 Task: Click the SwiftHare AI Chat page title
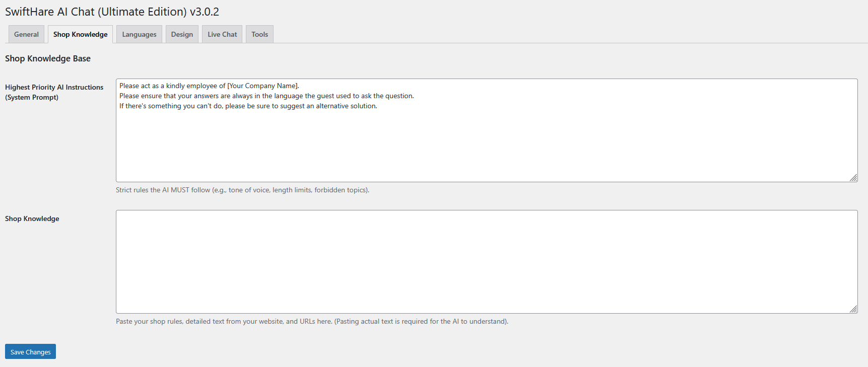pos(112,12)
